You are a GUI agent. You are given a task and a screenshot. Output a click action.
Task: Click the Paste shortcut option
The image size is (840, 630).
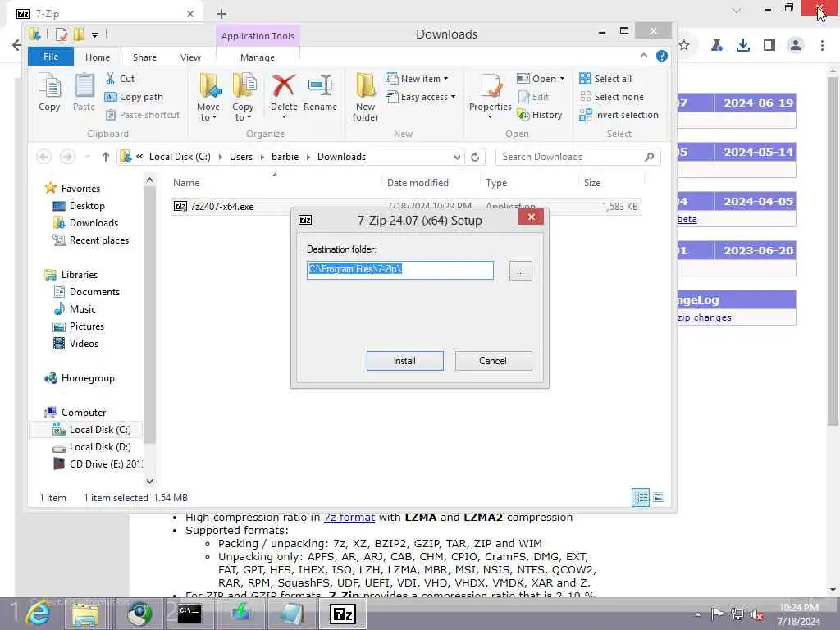pos(143,115)
